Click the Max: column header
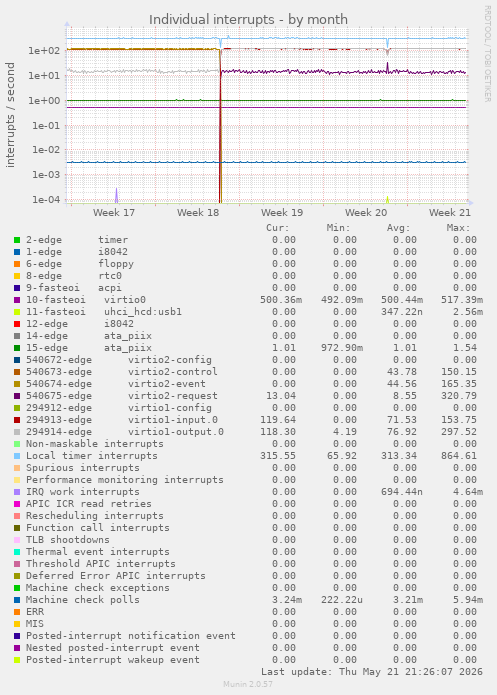 [458, 228]
